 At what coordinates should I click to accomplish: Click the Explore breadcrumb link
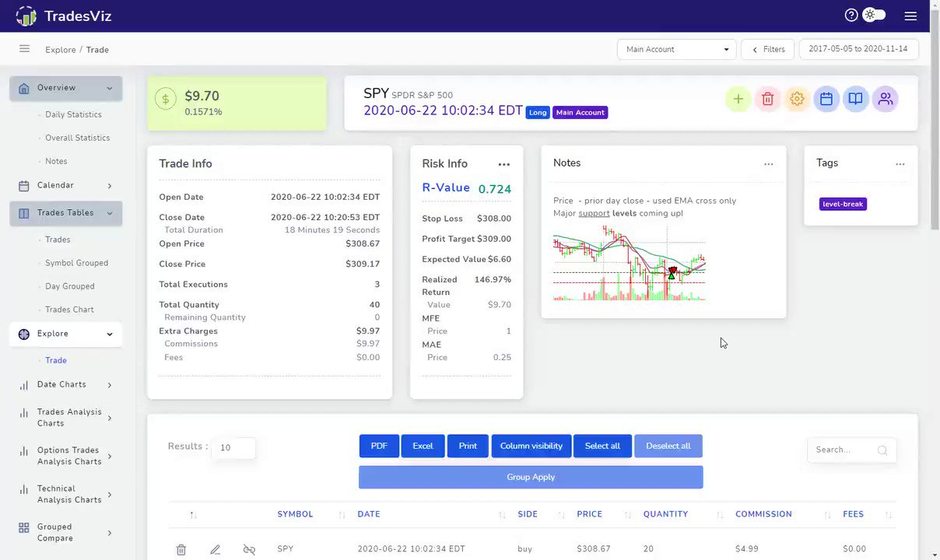click(x=61, y=50)
